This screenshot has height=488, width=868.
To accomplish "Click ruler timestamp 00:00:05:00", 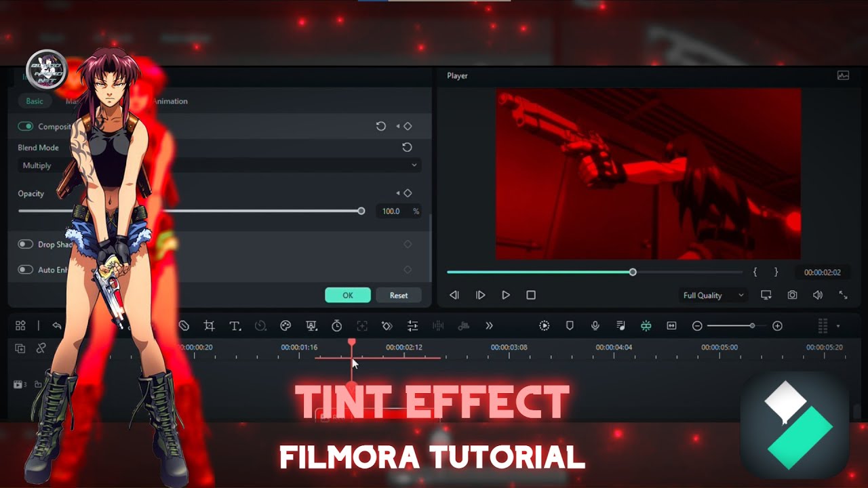I will click(719, 347).
